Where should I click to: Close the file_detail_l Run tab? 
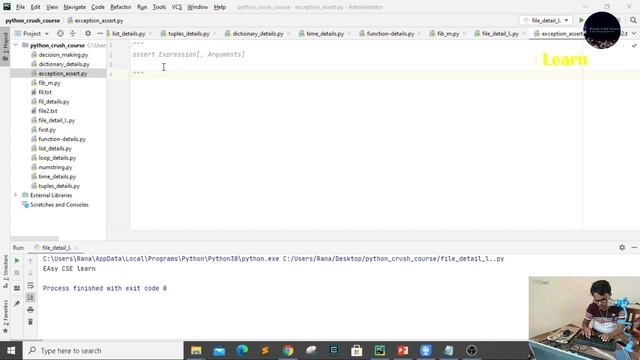(76, 248)
